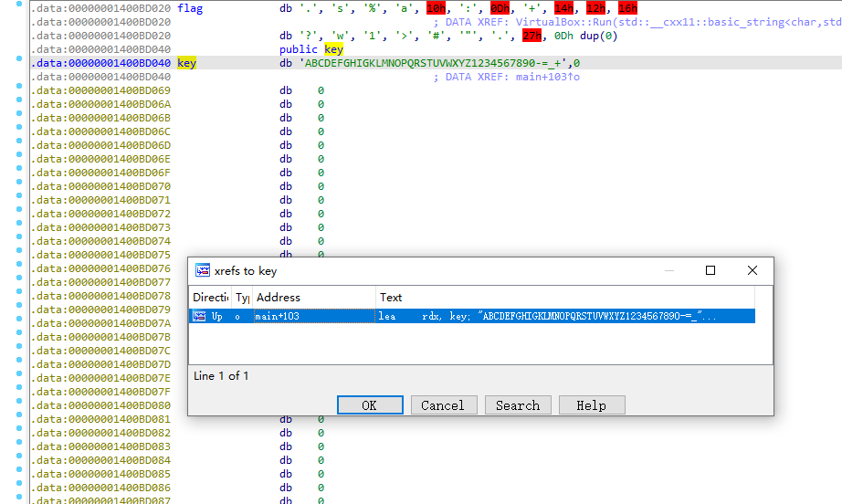Click address .data:00000001400BD086
842x504 pixels.
point(100,488)
